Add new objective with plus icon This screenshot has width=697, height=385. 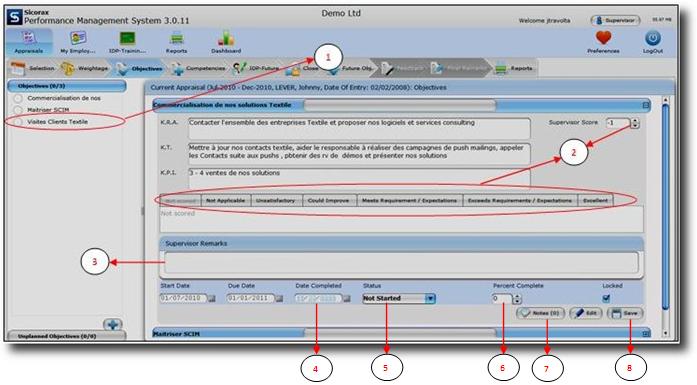[x=112, y=324]
